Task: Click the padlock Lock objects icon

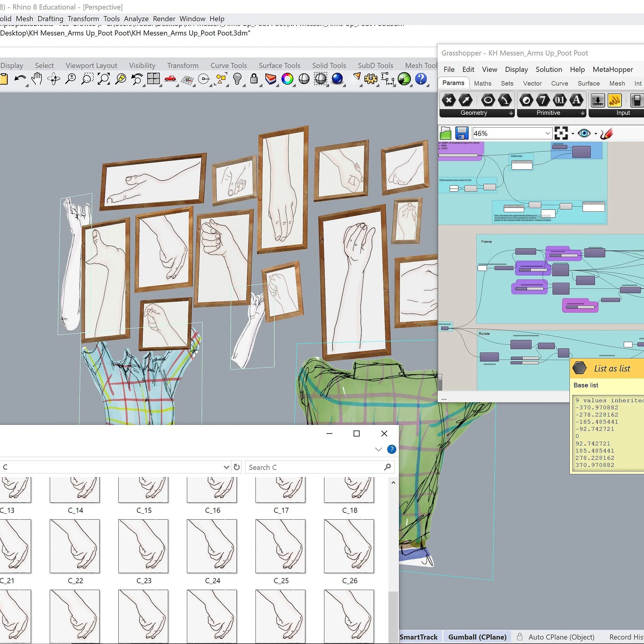Action: point(254,79)
